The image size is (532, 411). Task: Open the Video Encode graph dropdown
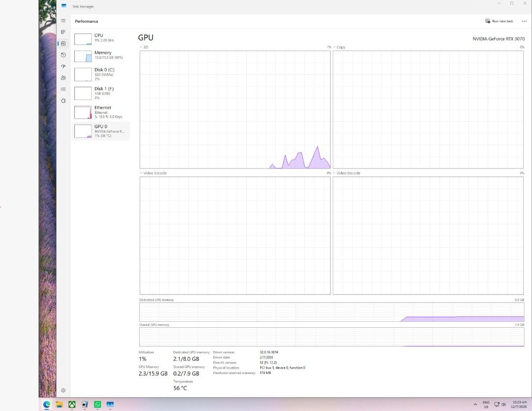(153, 173)
